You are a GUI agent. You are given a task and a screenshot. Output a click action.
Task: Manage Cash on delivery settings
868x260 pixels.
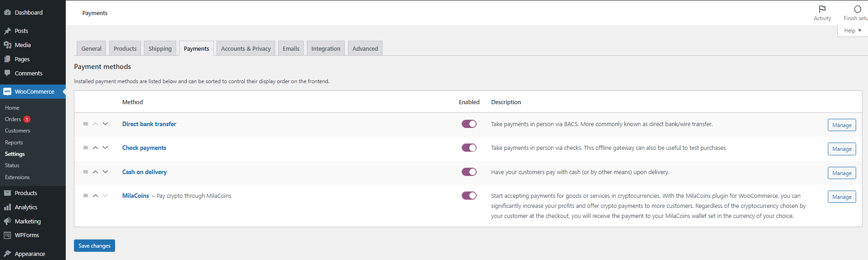[842, 173]
